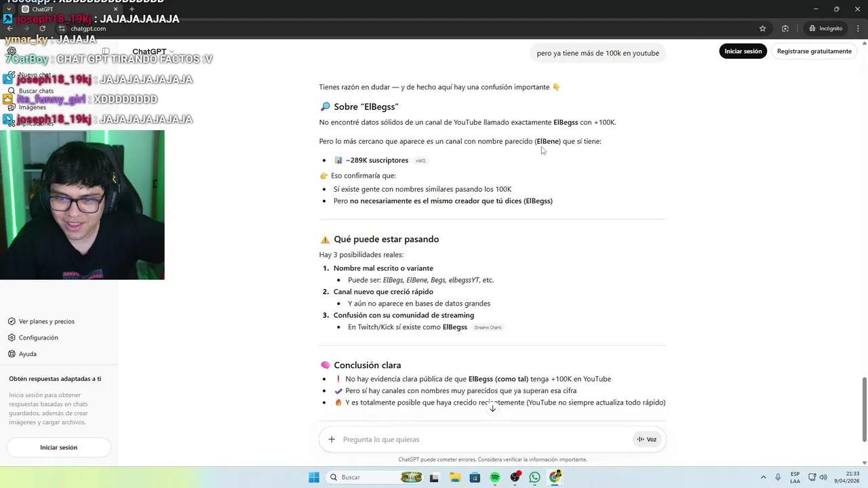Click Nombre mal escrito o variante item
The height and width of the screenshot is (488, 868).
click(383, 268)
